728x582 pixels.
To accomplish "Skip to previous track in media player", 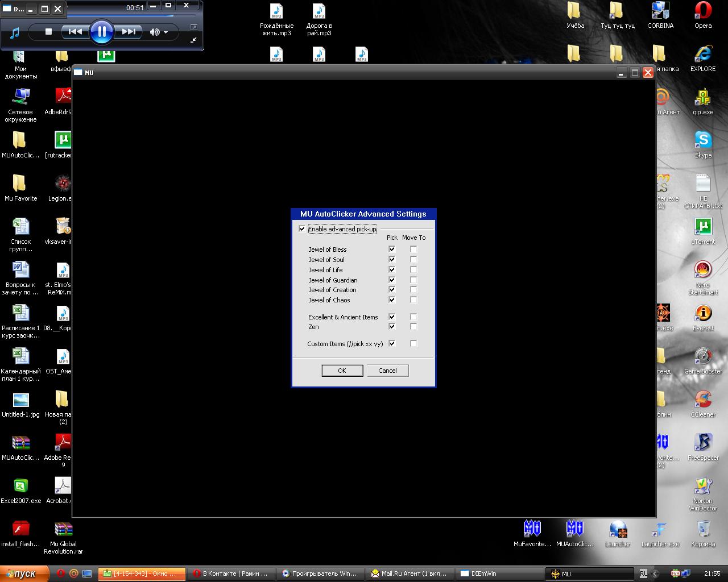I will point(75,32).
